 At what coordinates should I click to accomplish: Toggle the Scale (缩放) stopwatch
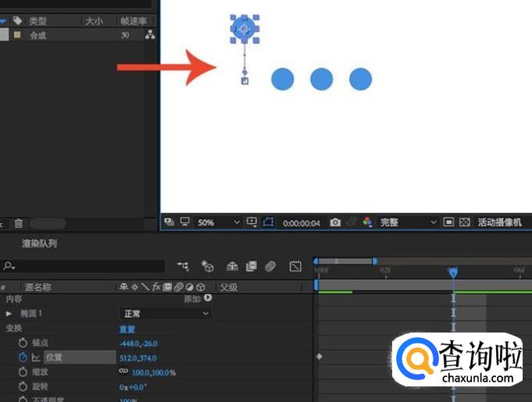[x=23, y=372]
